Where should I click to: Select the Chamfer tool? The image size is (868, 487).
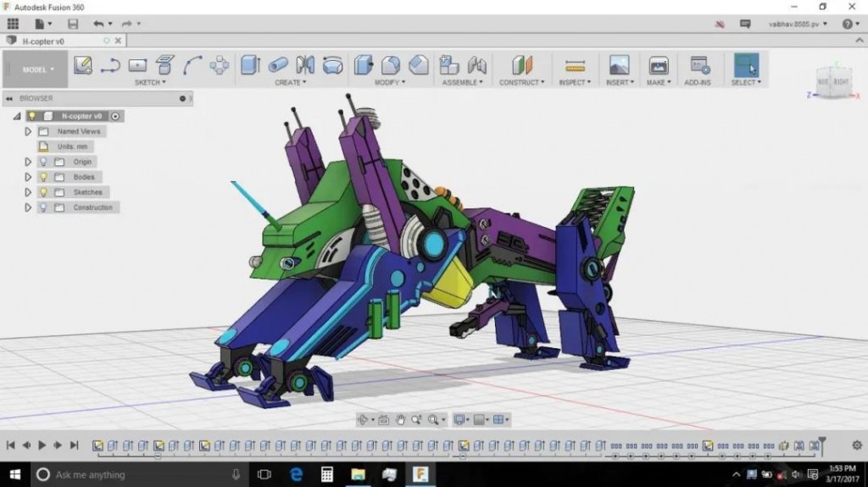coord(419,65)
